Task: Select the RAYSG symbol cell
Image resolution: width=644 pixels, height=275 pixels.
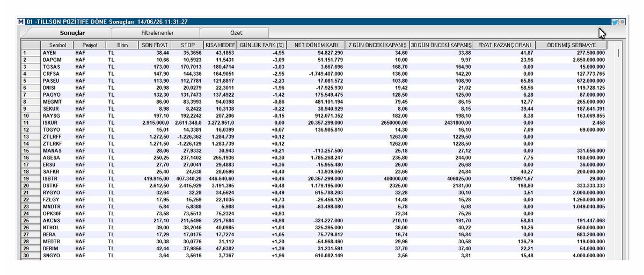Action: [x=57, y=115]
